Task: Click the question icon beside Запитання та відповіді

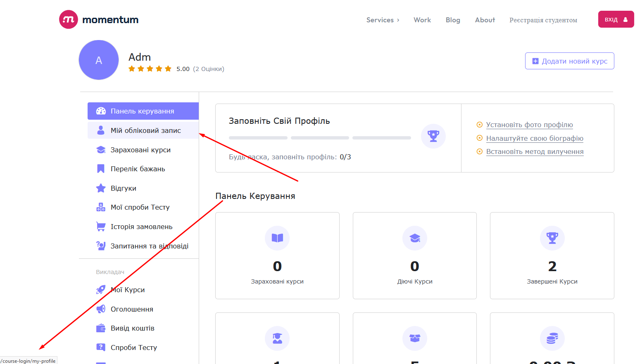Action: pyautogui.click(x=101, y=246)
